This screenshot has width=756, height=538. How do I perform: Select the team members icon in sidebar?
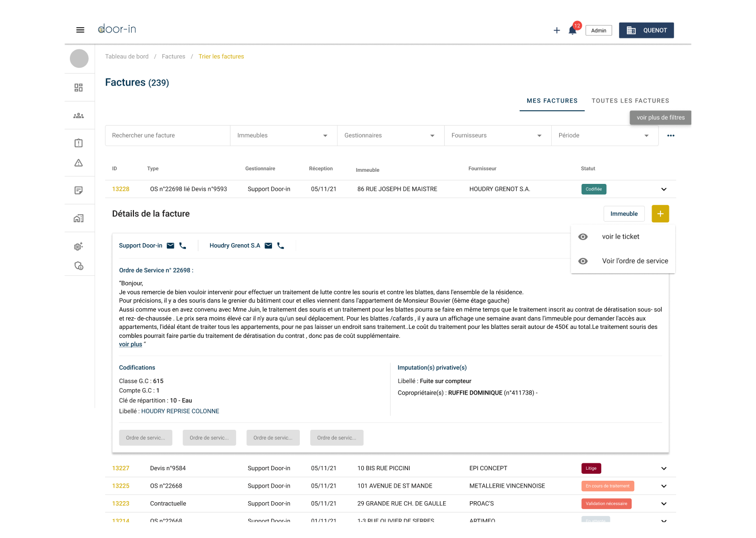point(79,115)
